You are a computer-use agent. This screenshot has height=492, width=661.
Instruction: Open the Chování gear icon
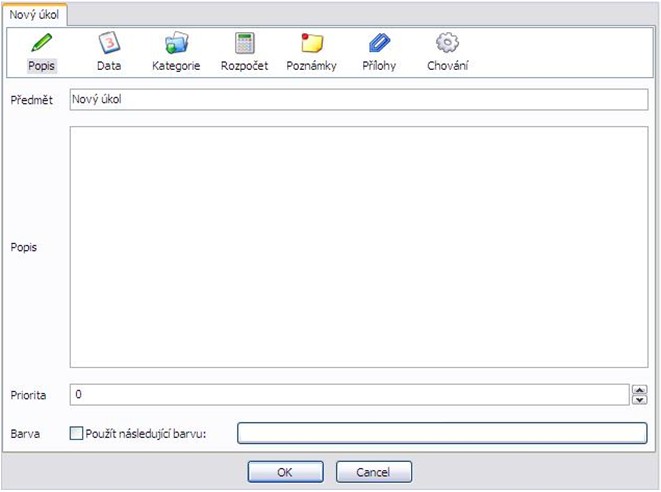447,43
